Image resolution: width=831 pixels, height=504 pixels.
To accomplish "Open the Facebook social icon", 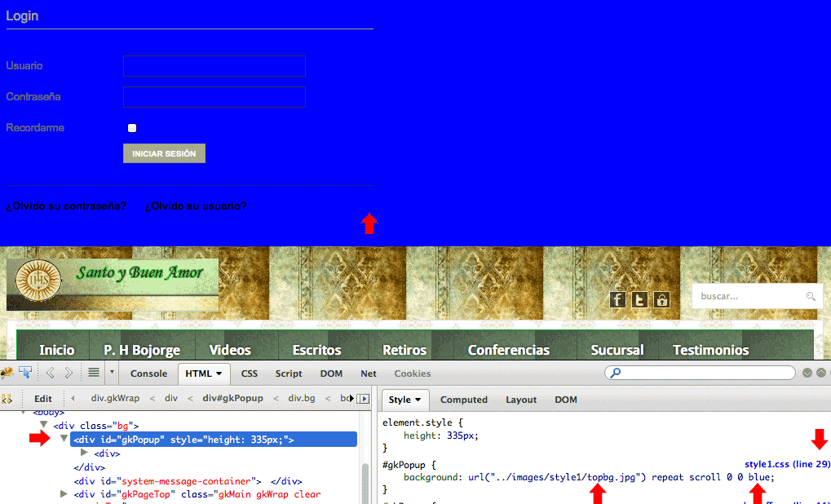I will pos(617,300).
